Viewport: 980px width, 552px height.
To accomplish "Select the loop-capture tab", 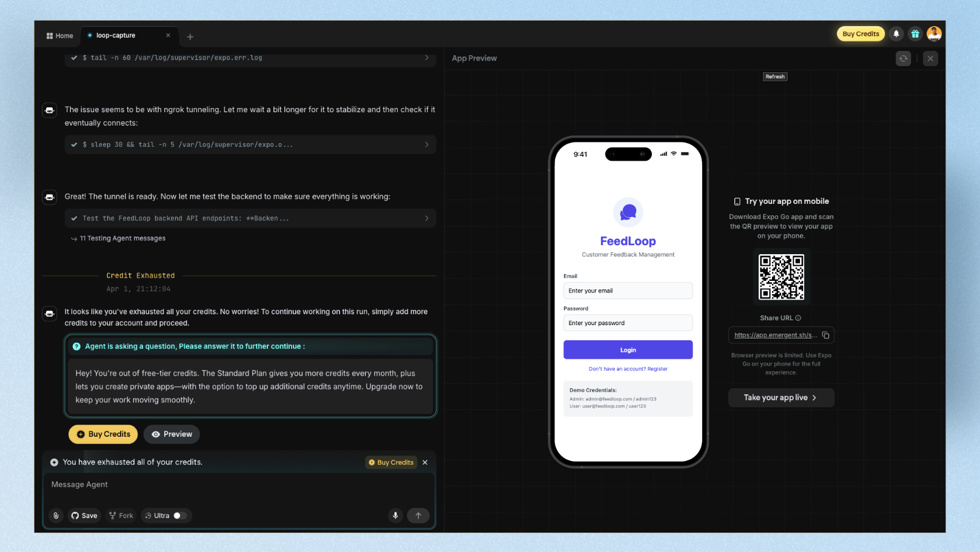I will click(118, 35).
